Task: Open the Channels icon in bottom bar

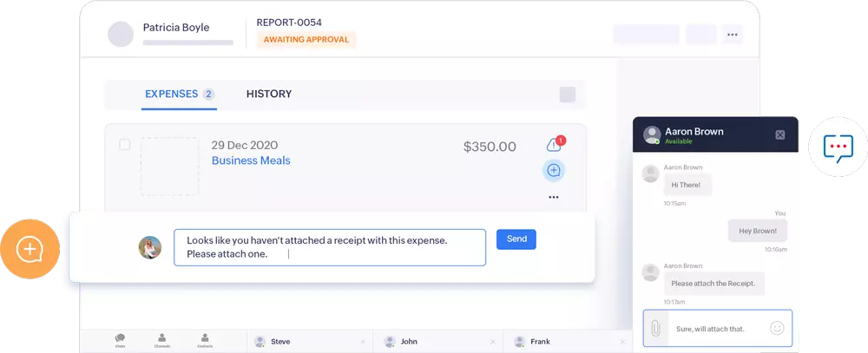Action: (x=161, y=340)
